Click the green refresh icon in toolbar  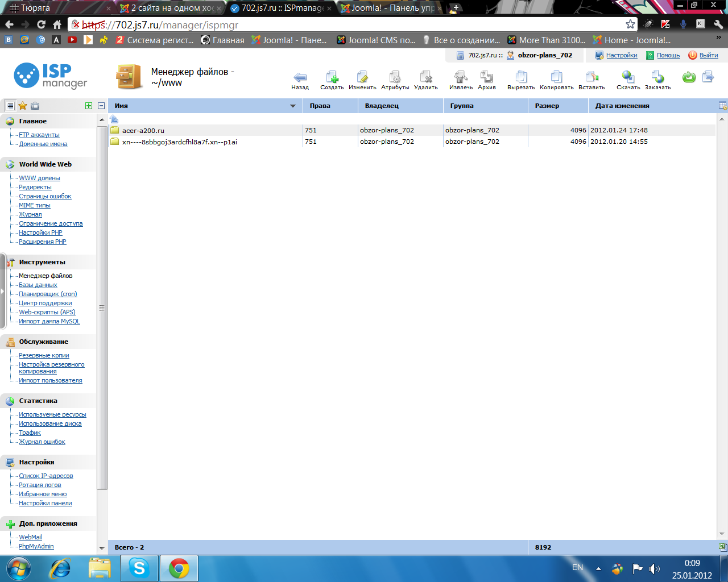pyautogui.click(x=689, y=77)
